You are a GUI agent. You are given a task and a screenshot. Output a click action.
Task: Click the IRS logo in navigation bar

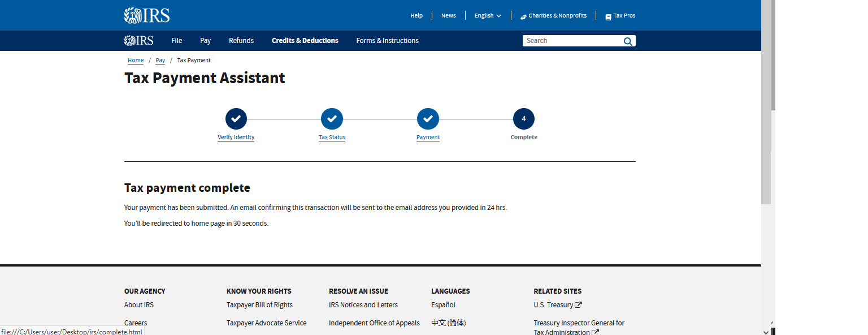click(x=139, y=41)
